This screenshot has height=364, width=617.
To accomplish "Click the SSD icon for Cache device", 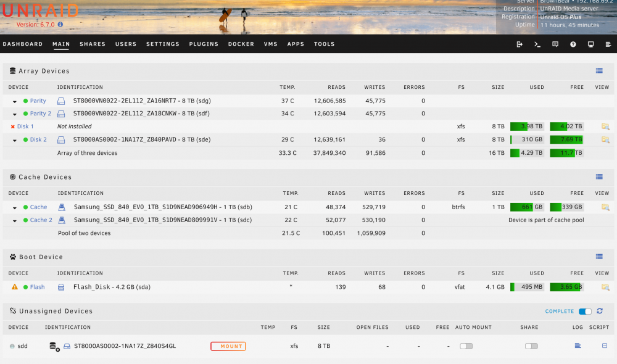I will pos(62,207).
